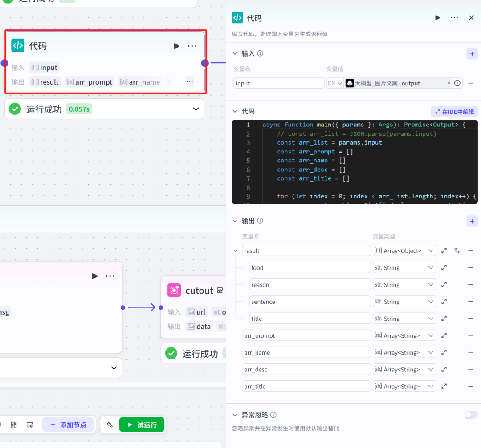The width and height of the screenshot is (481, 448).
Task: Collapse the 代码 section
Action: (x=235, y=111)
